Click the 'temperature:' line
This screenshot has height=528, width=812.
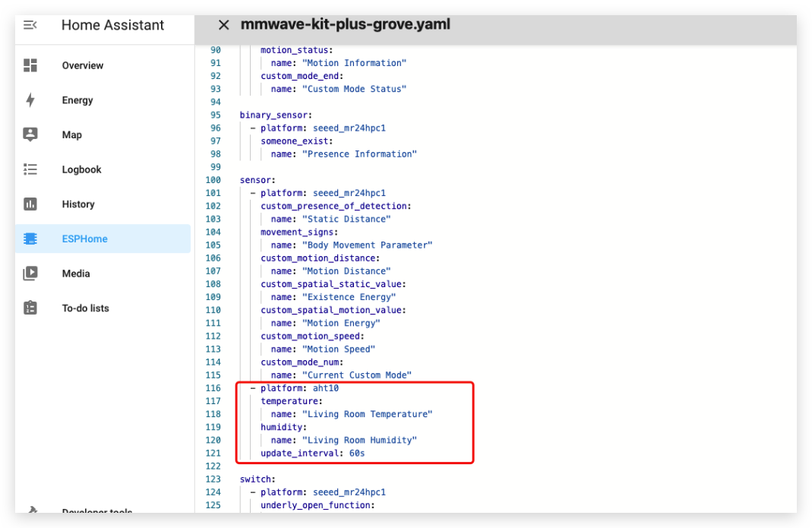pyautogui.click(x=292, y=401)
